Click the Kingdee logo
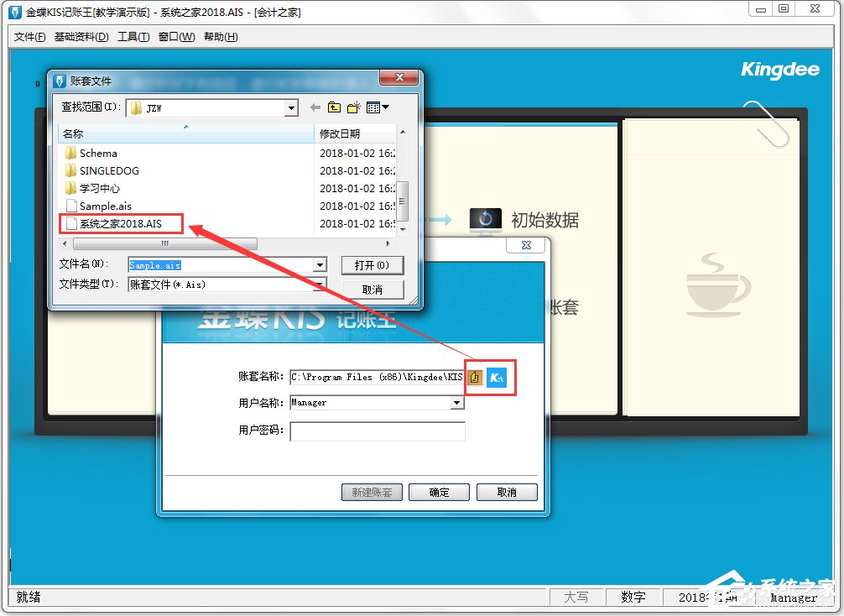 pyautogui.click(x=780, y=70)
